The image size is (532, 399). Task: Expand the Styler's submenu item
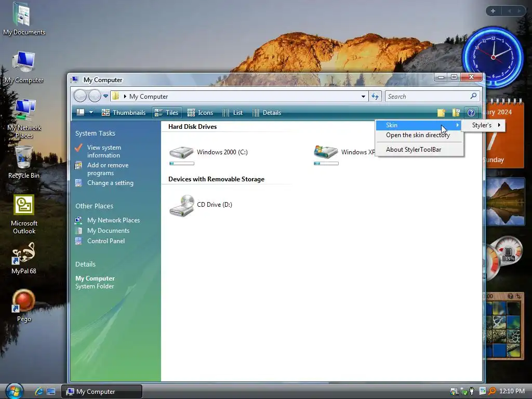click(x=485, y=125)
